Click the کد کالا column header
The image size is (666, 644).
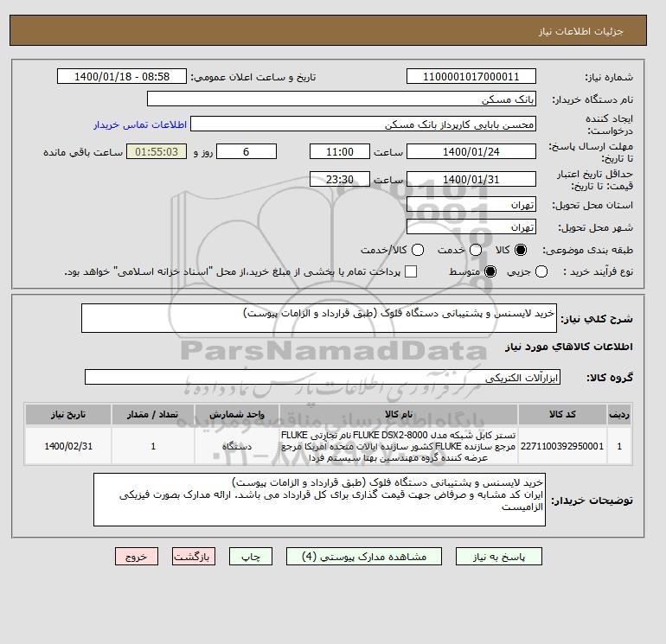(x=562, y=414)
